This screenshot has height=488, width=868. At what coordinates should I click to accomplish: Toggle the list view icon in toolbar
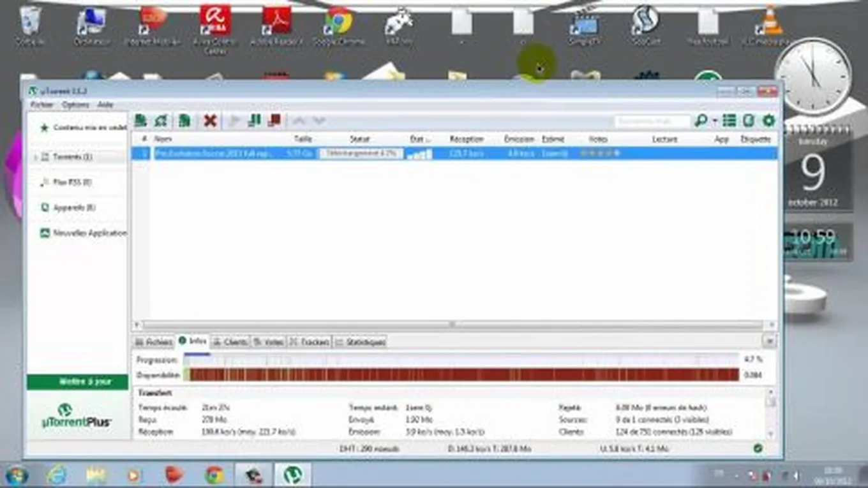click(730, 120)
